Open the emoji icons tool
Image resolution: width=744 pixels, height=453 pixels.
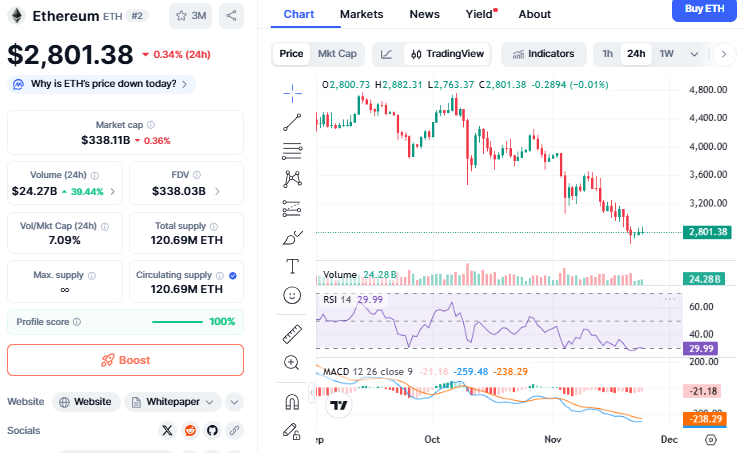coord(292,295)
